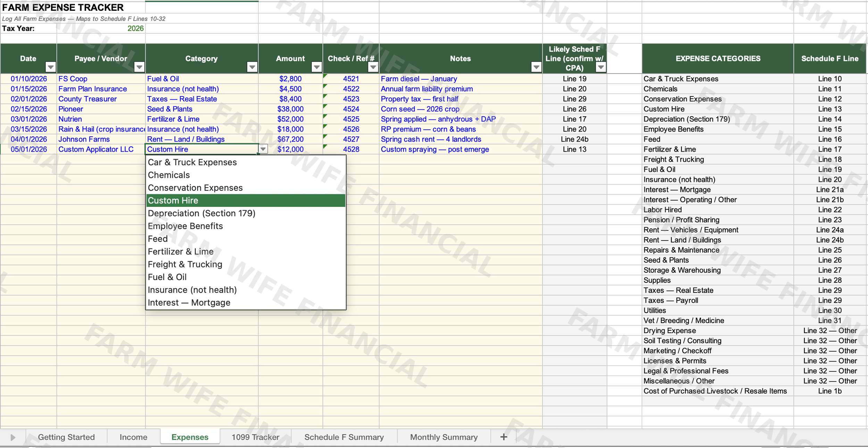The height and width of the screenshot is (448, 868).
Task: Select Cost of Purchased Livestock / Resale Items
Action: pos(718,391)
